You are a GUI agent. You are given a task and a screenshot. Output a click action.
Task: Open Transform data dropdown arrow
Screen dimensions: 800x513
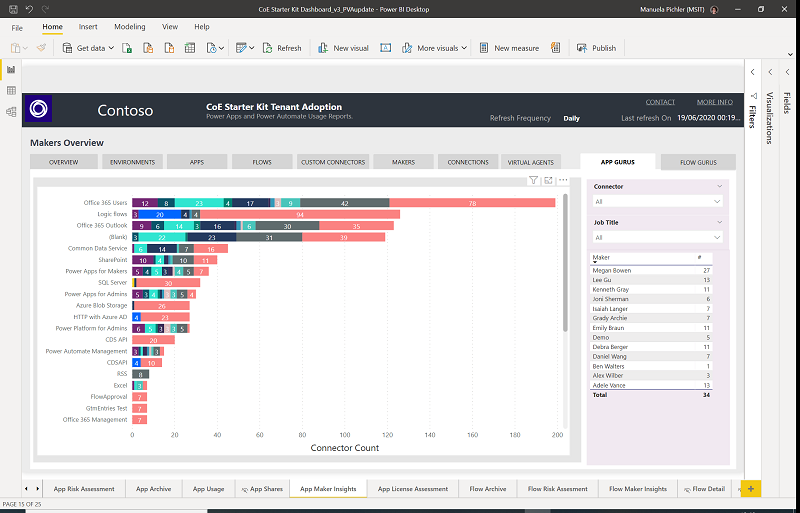click(252, 48)
